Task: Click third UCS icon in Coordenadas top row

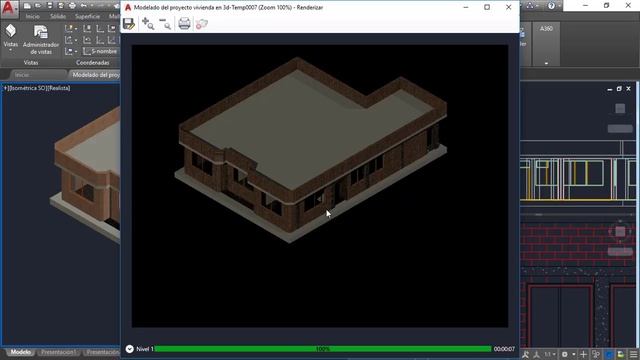Action: 100,29
